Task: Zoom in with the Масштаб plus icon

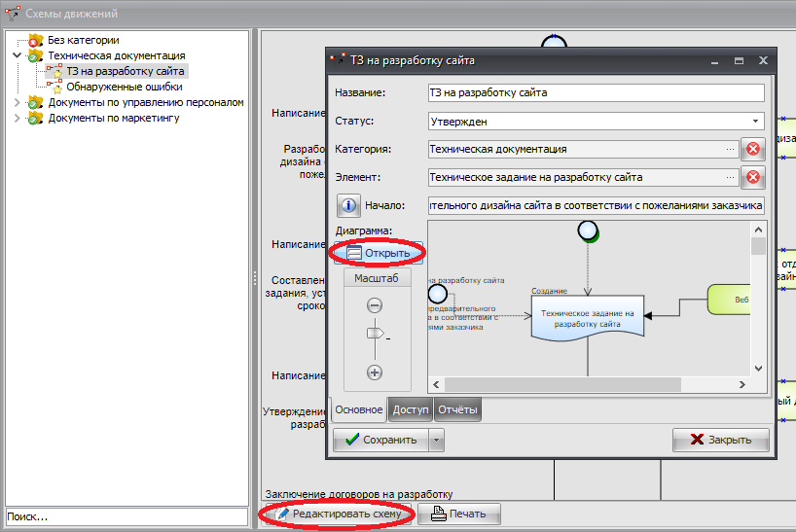Action: [374, 372]
